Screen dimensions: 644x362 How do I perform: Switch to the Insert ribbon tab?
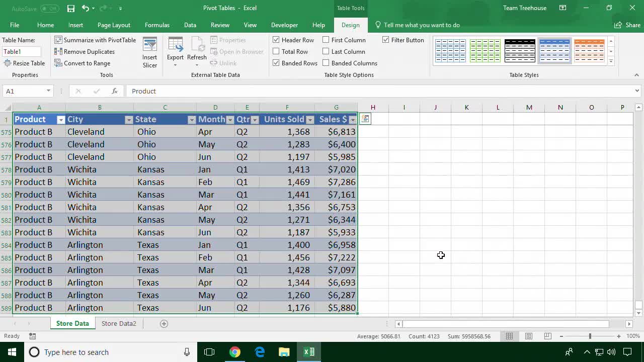75,25
